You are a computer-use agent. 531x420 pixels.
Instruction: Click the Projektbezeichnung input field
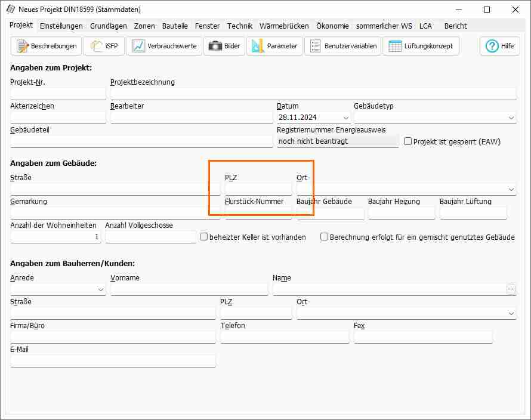click(x=313, y=94)
